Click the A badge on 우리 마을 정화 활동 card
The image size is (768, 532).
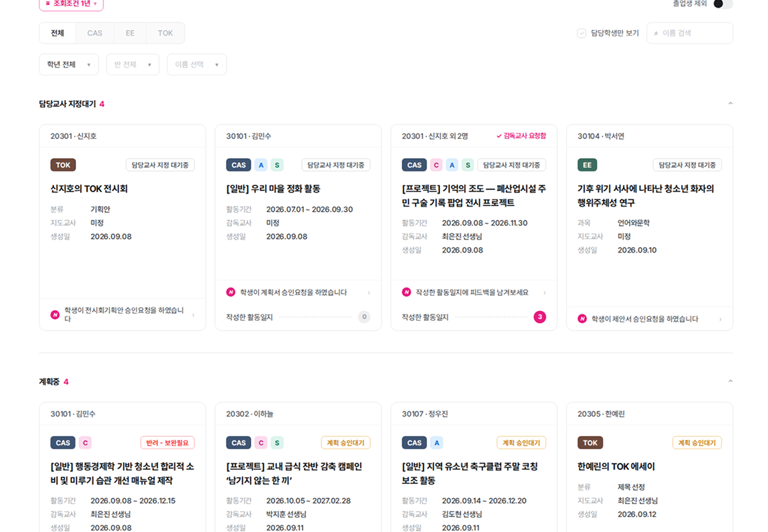[261, 165]
